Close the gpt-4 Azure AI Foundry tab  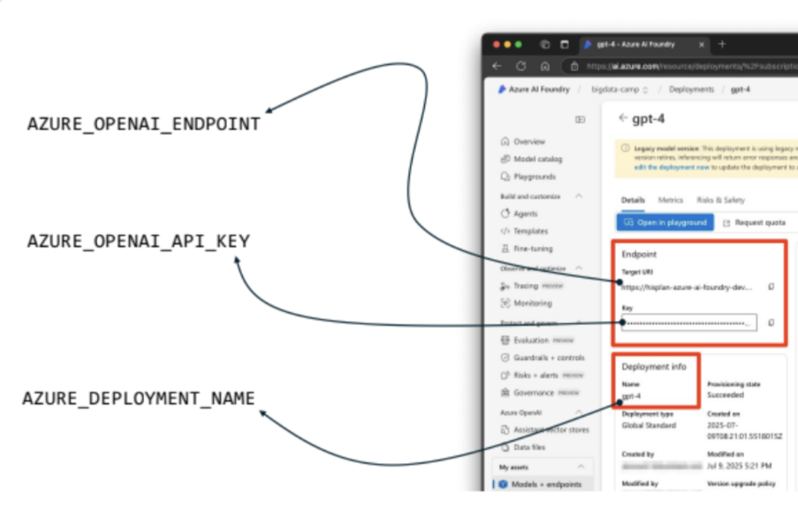[702, 45]
